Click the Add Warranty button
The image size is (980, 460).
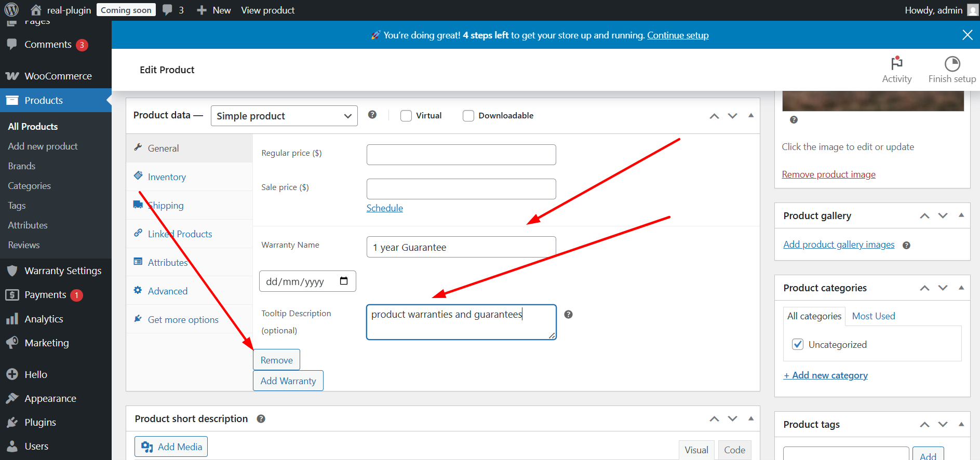tap(288, 381)
